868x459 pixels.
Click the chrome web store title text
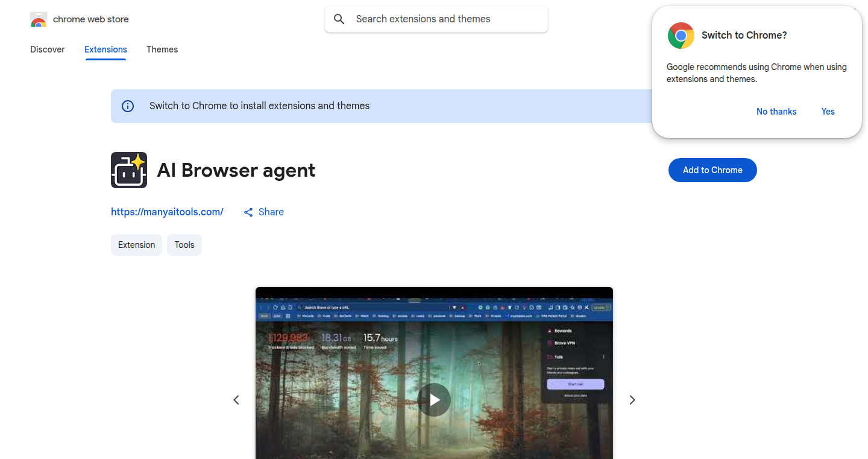coord(91,19)
